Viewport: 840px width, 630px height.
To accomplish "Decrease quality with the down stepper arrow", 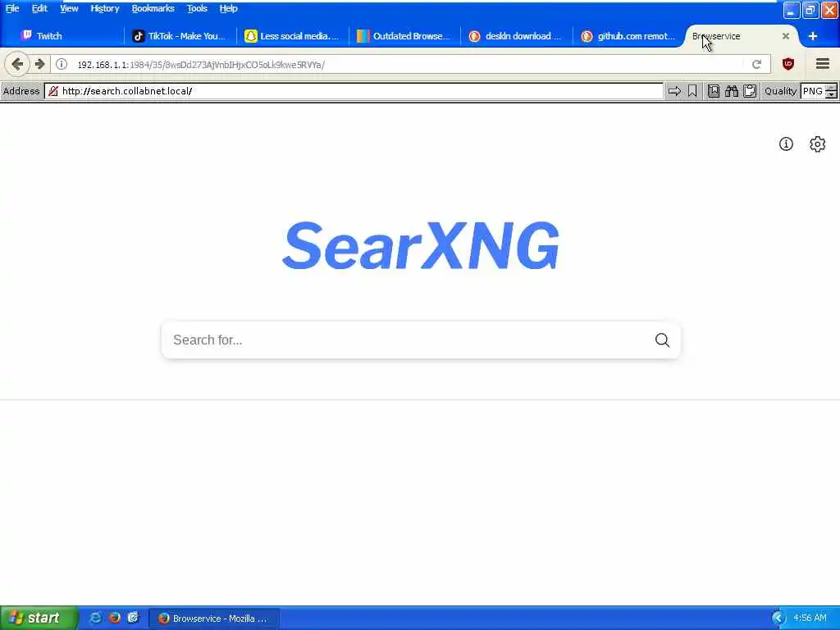I will [831, 95].
